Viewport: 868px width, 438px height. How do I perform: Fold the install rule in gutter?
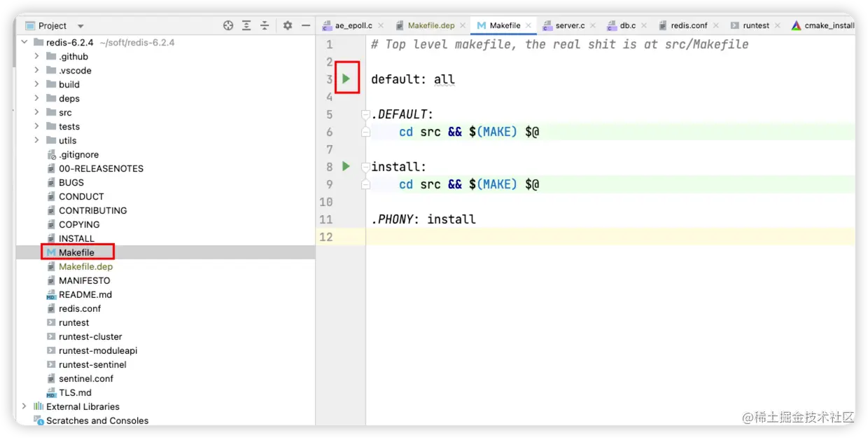point(365,167)
